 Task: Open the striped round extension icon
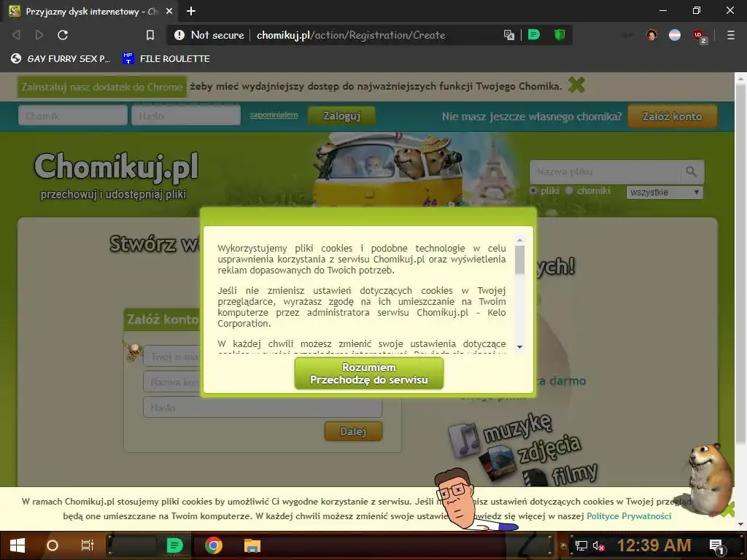click(675, 35)
